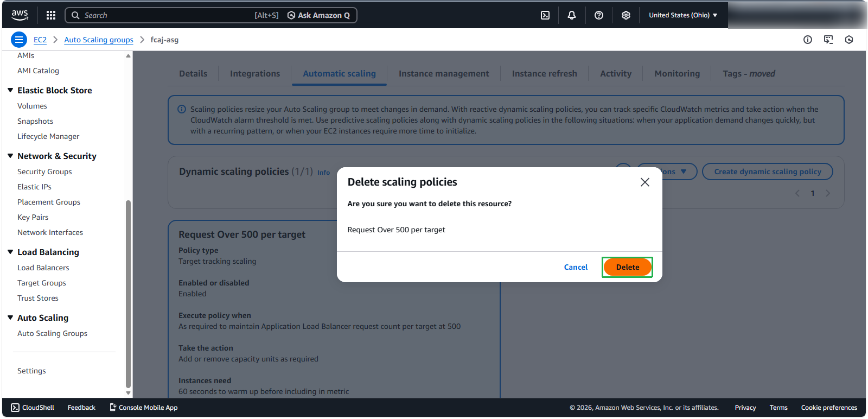Open Placement Groups in the sidebar
The width and height of the screenshot is (868, 419).
[49, 202]
